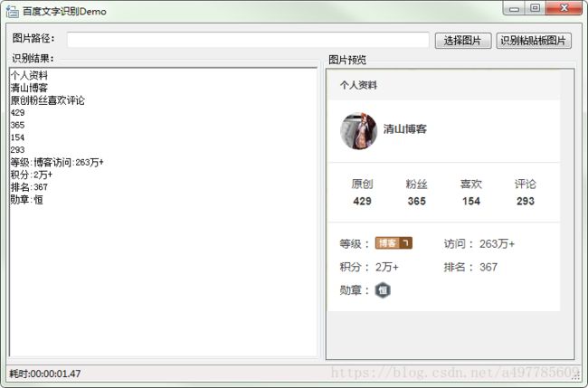This screenshot has width=588, height=388.
Task: Click the 图片预览 group label
Action: [x=347, y=60]
